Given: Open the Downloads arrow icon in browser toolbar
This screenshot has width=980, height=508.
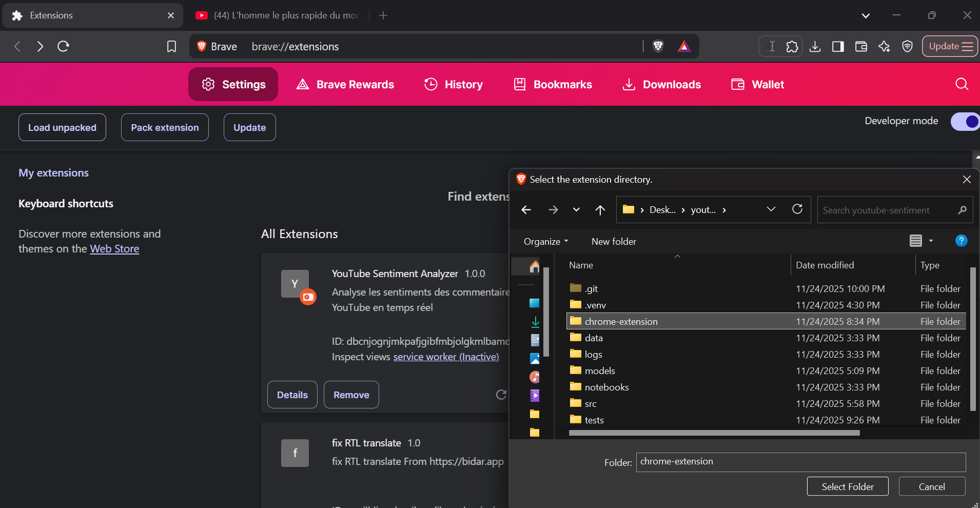Looking at the screenshot, I should click(815, 46).
